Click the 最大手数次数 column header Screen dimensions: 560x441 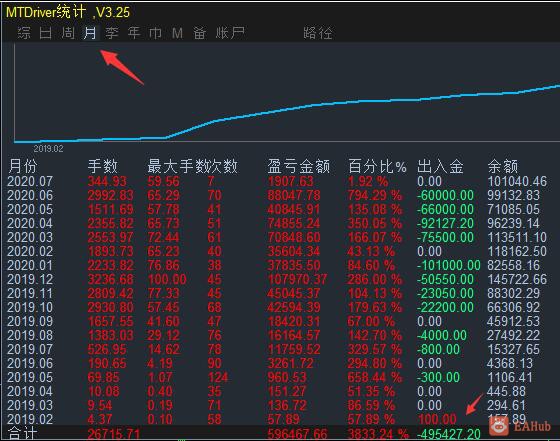(x=192, y=166)
